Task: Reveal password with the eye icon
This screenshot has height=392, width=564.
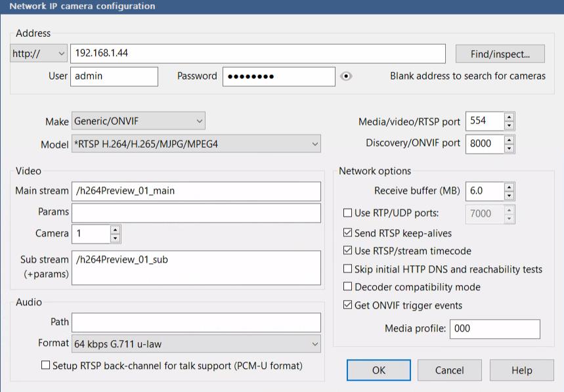Action: 347,76
